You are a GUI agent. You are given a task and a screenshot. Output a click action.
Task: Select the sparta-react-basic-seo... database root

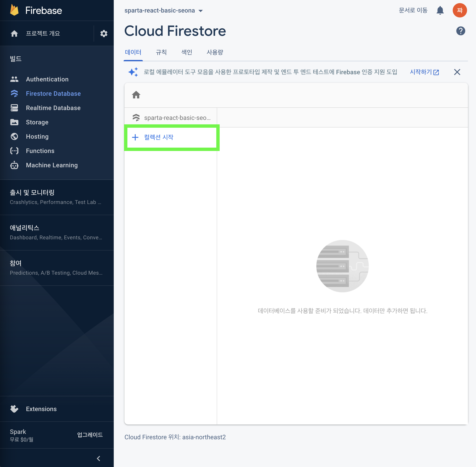point(171,118)
